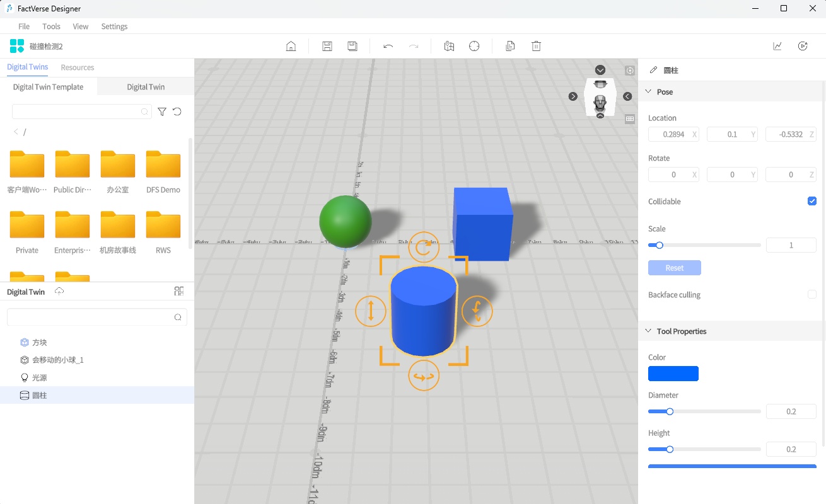Undo the last action

point(388,45)
